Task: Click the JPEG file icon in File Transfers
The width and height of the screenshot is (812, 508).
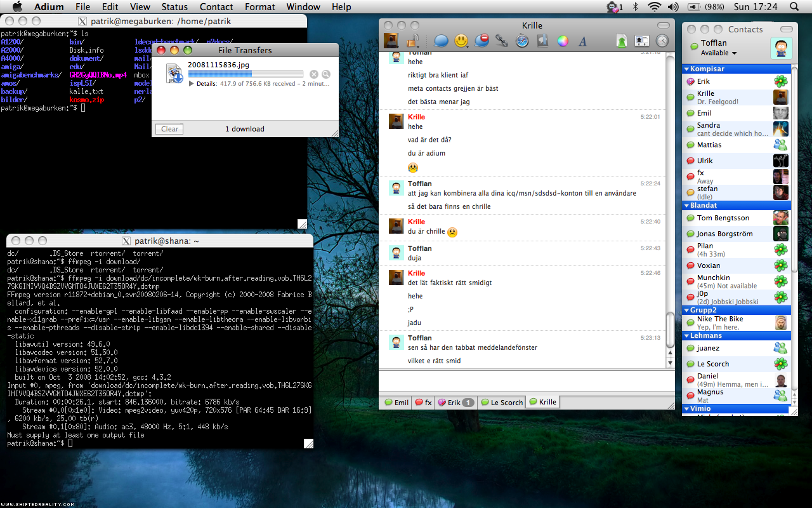Action: pyautogui.click(x=174, y=74)
